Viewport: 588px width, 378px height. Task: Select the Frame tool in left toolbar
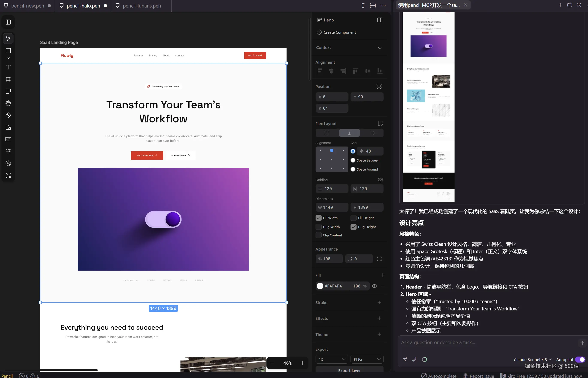(8, 79)
